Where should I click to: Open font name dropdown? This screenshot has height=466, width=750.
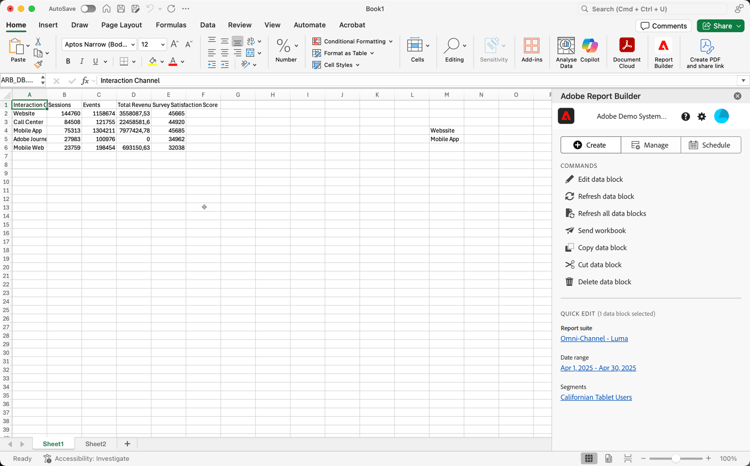click(133, 44)
